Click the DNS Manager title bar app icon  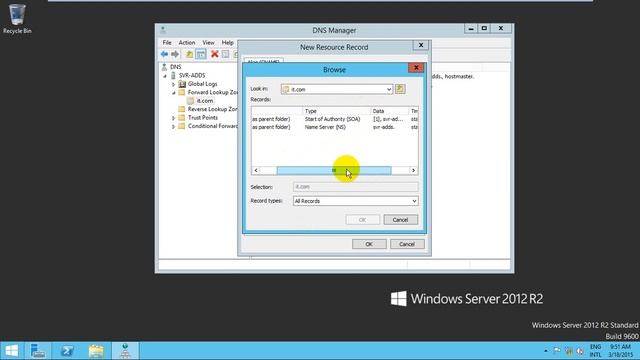pos(163,30)
